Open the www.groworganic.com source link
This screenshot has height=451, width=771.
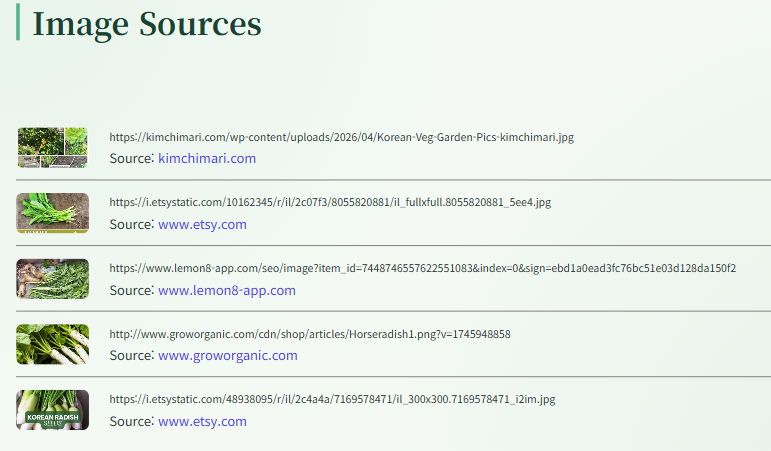click(228, 355)
